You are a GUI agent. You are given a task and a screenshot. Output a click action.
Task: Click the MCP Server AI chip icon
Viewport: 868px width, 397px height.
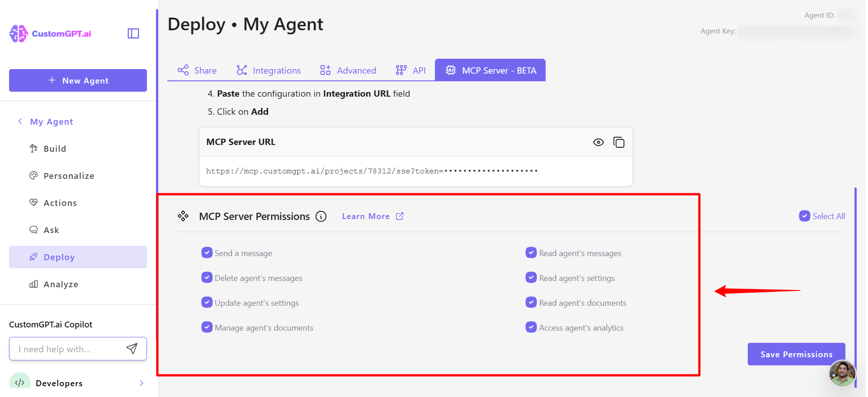[451, 70]
